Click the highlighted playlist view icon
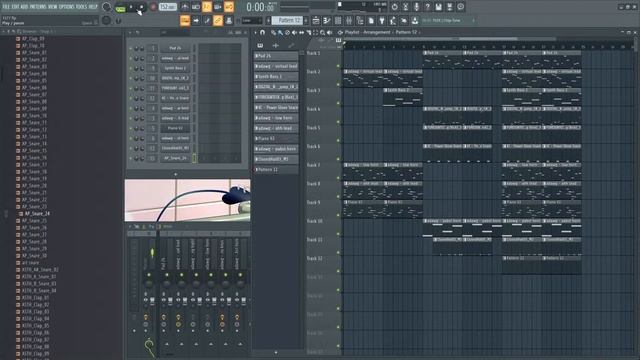 [x=185, y=20]
